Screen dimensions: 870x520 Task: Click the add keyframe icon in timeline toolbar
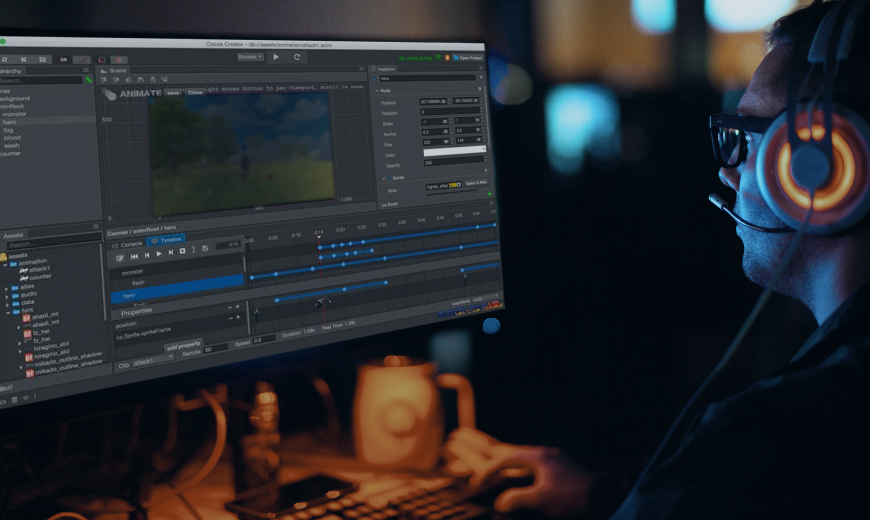pyautogui.click(x=182, y=251)
